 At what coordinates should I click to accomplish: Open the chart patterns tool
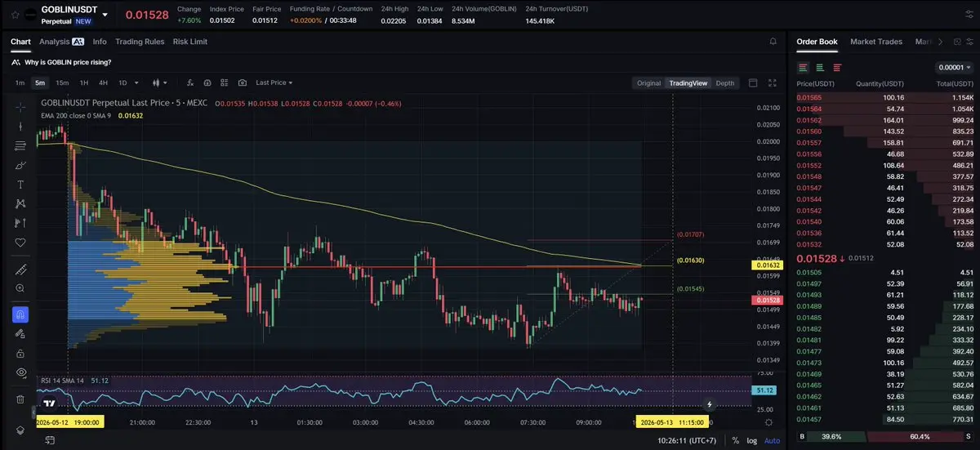point(20,203)
